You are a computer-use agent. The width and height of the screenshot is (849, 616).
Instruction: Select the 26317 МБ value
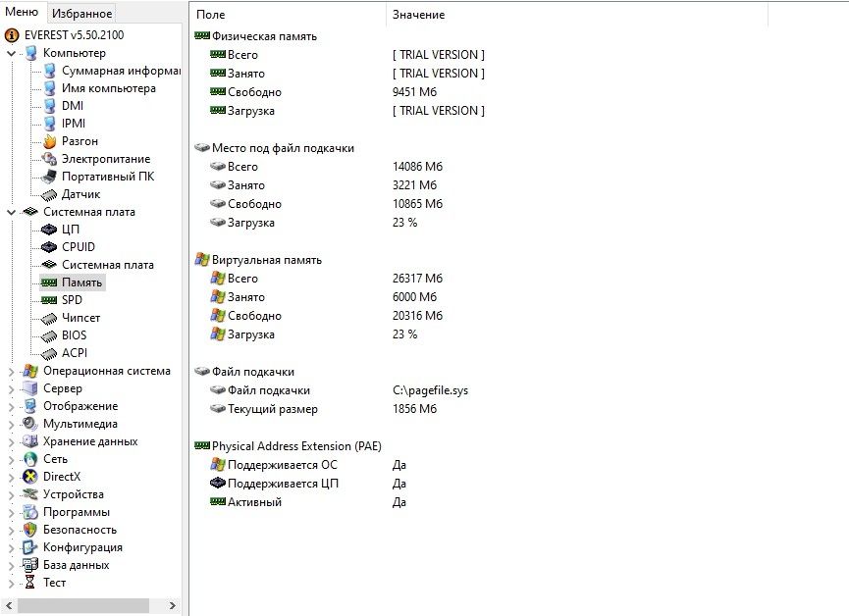click(417, 279)
